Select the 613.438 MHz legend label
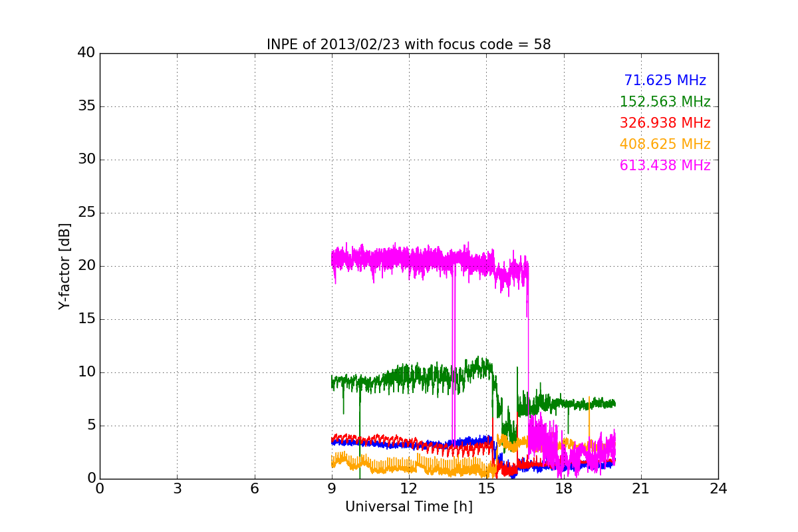The image size is (798, 532). click(x=665, y=166)
